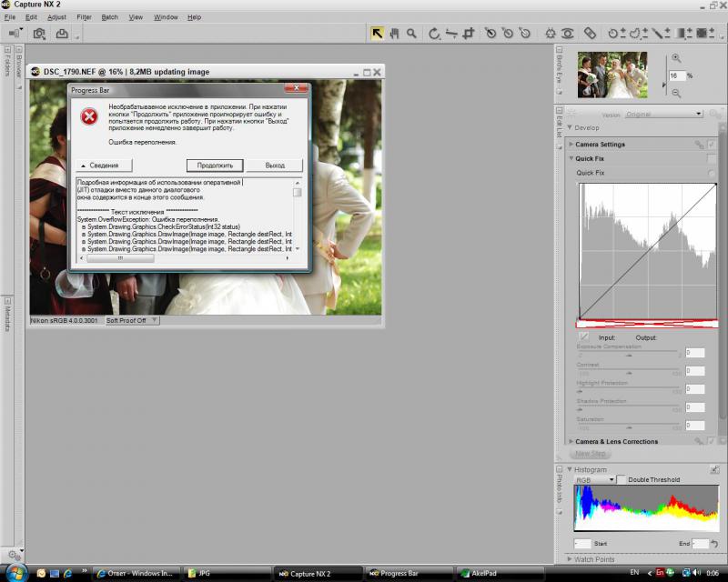The width and height of the screenshot is (728, 582).
Task: Toggle the Camera Settings checkbox
Action: 712,145
